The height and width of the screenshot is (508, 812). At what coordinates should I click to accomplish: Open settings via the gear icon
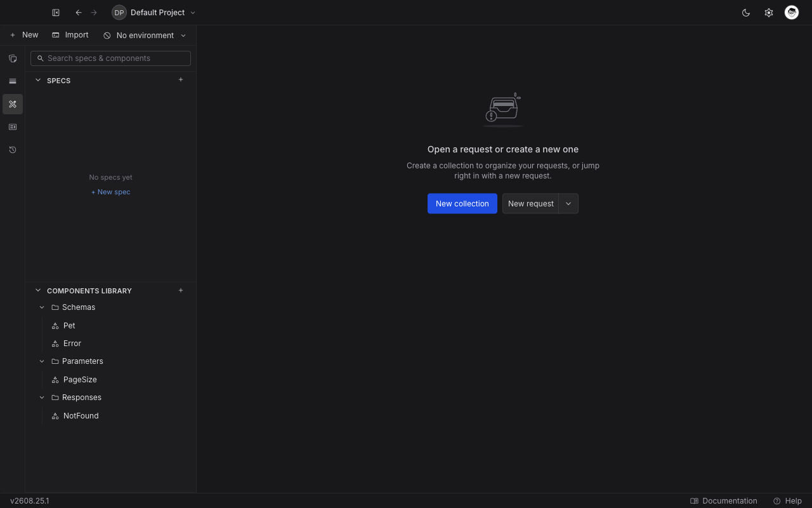click(769, 13)
